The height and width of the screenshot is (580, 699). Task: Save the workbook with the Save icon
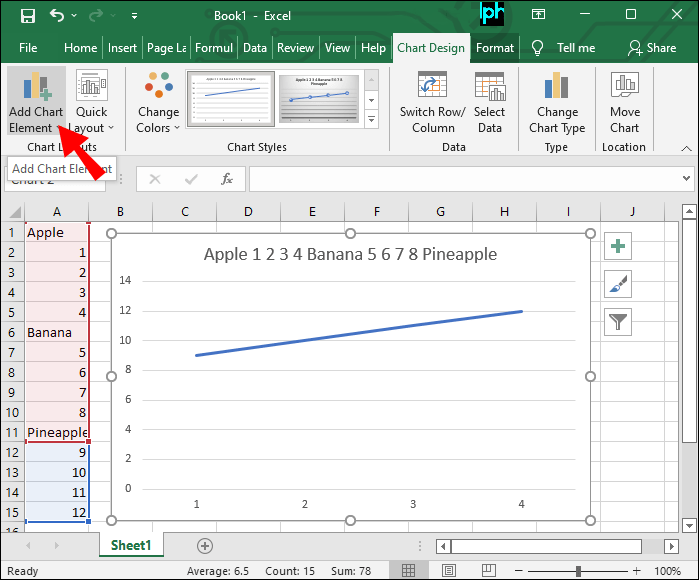click(27, 16)
